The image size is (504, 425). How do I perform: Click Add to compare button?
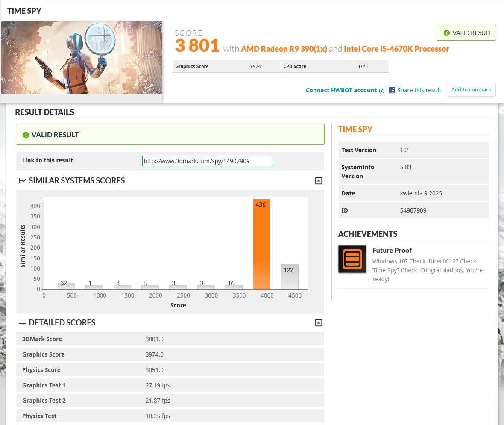pyautogui.click(x=471, y=89)
